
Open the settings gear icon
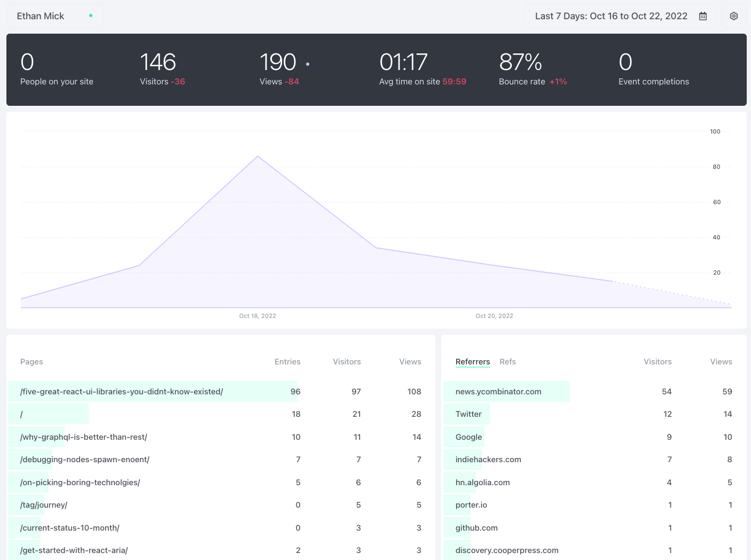click(734, 16)
